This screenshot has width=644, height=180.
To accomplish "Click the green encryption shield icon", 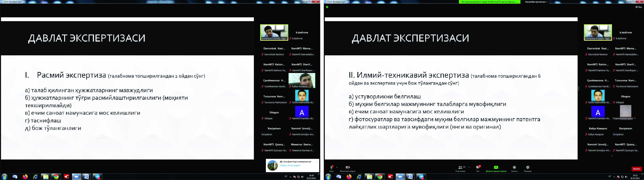I will click(327, 7).
